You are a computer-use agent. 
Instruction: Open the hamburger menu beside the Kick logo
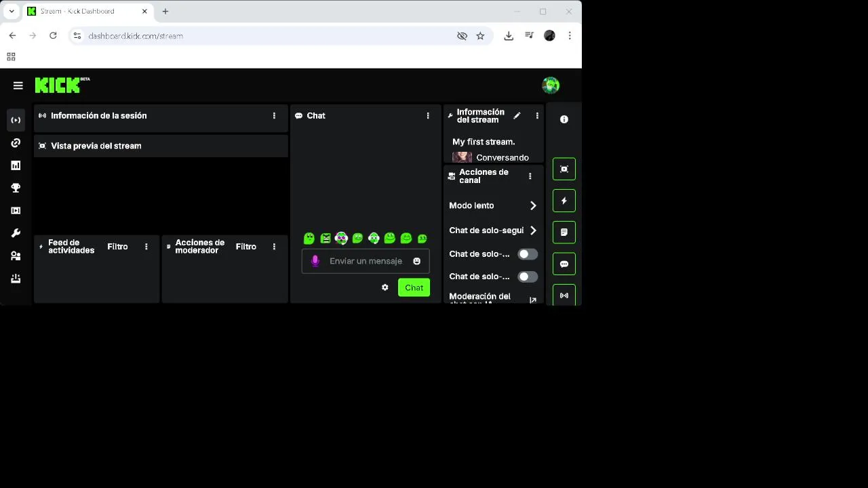tap(18, 85)
